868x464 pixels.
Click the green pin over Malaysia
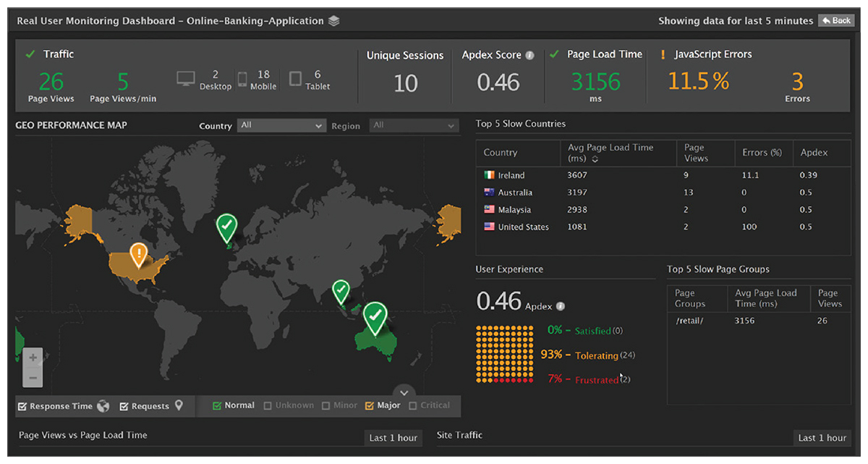[341, 290]
